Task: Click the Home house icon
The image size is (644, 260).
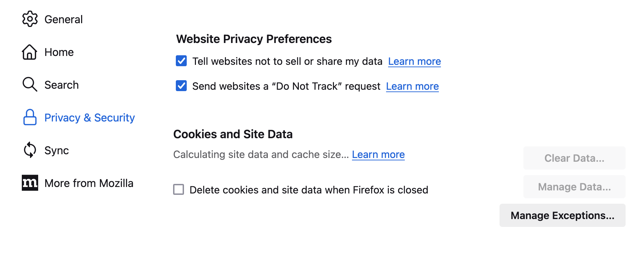Action: [x=30, y=52]
